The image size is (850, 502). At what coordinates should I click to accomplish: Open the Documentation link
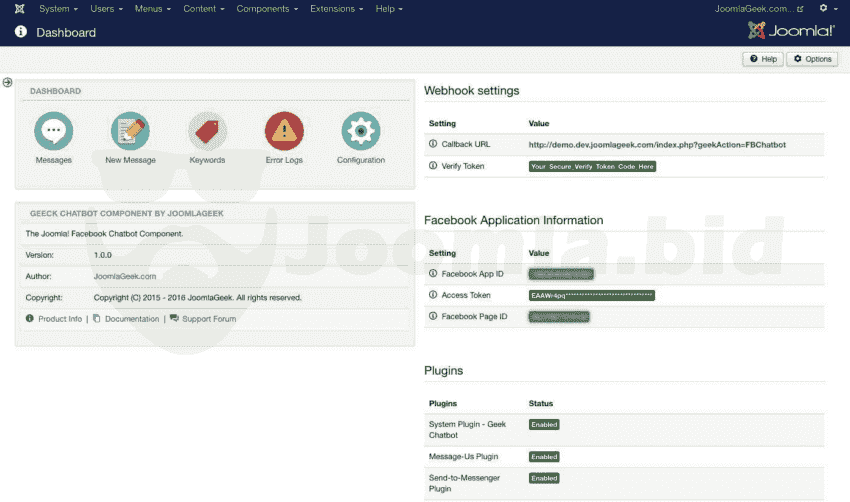[x=132, y=319]
